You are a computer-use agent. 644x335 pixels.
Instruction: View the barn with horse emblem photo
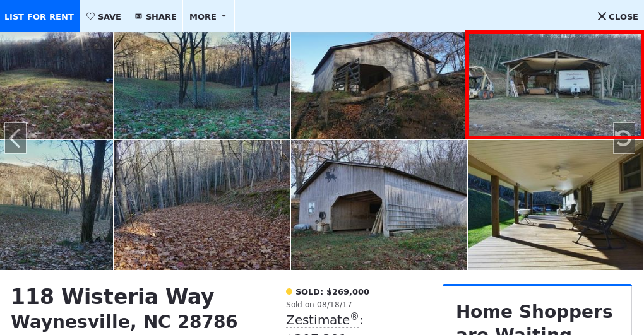tap(379, 205)
